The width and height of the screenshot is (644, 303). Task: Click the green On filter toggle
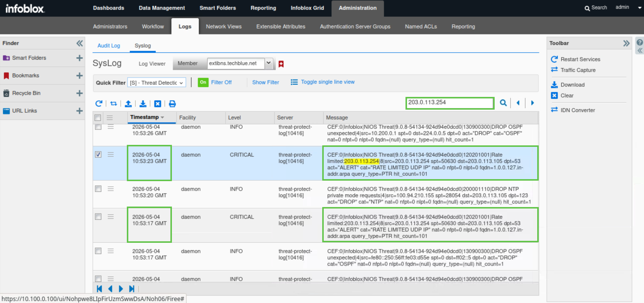[203, 82]
